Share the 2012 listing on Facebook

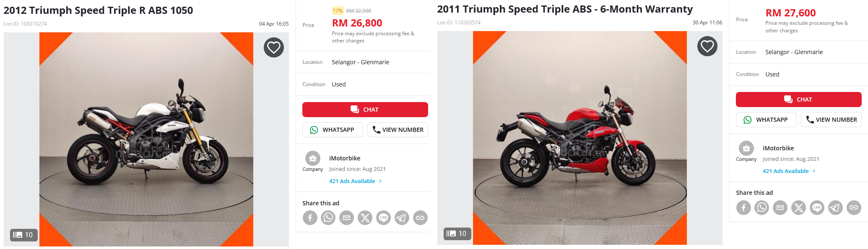click(310, 218)
